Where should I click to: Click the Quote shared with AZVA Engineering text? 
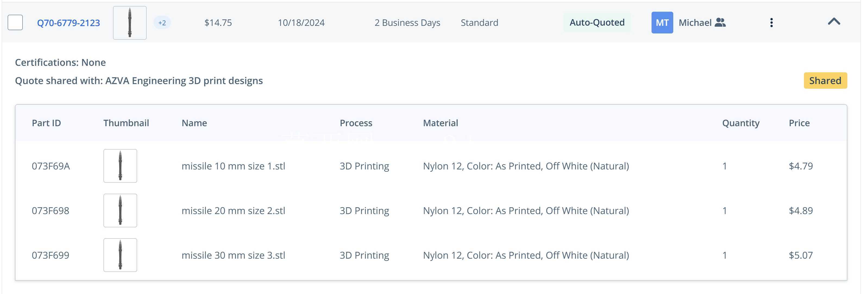pyautogui.click(x=139, y=81)
